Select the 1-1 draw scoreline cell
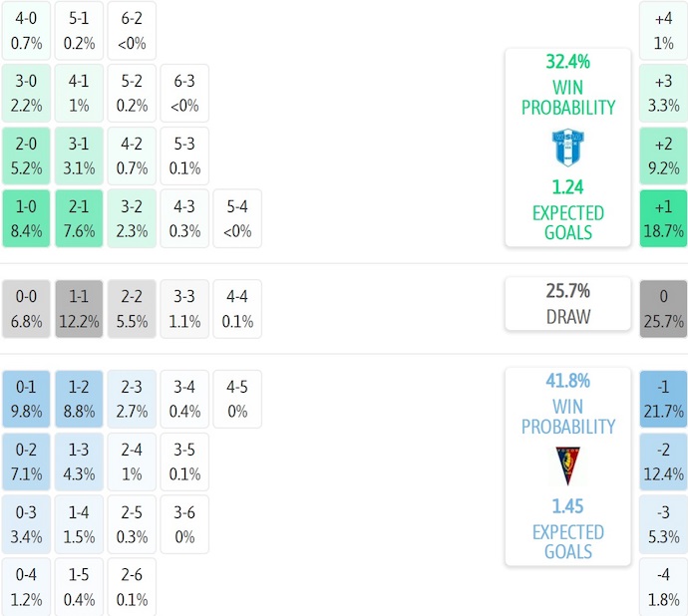Image resolution: width=688 pixels, height=616 pixels. coord(79,309)
